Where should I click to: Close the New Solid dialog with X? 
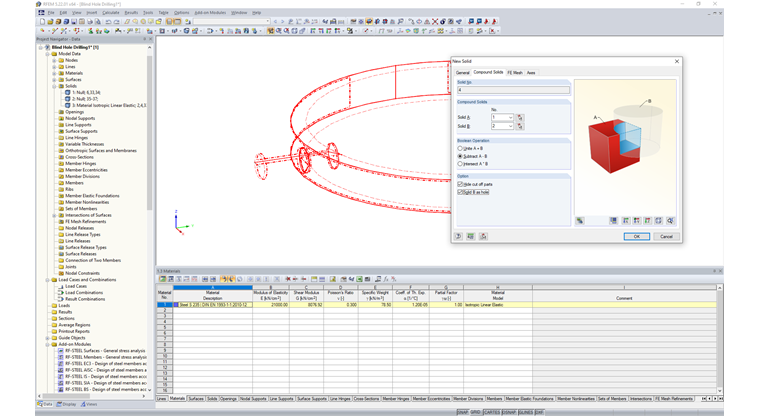677,62
